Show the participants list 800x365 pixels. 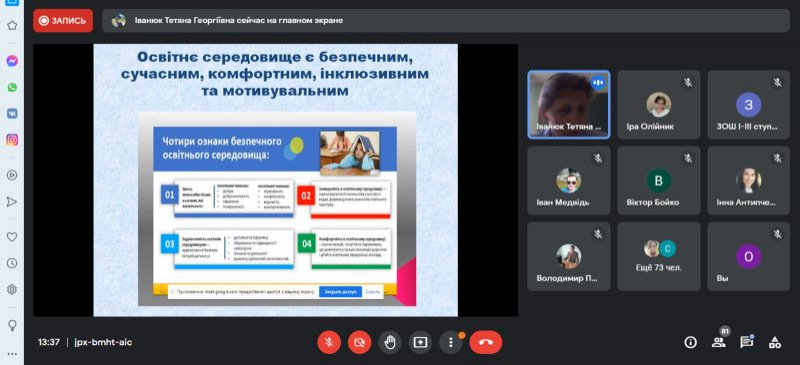click(x=718, y=342)
